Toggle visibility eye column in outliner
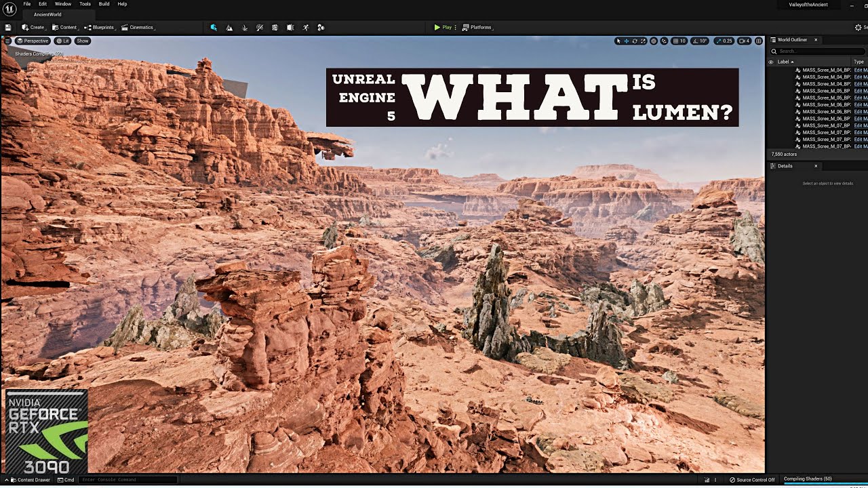868x488 pixels. coord(770,62)
